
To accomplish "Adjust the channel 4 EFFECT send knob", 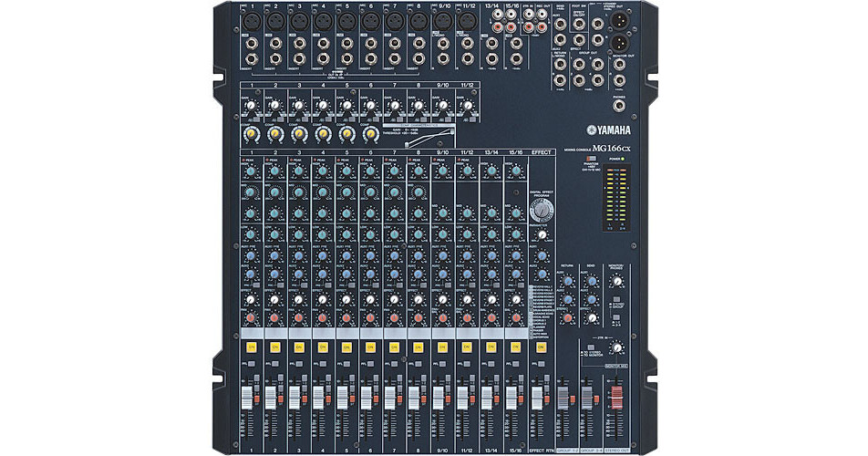I will coord(323,299).
